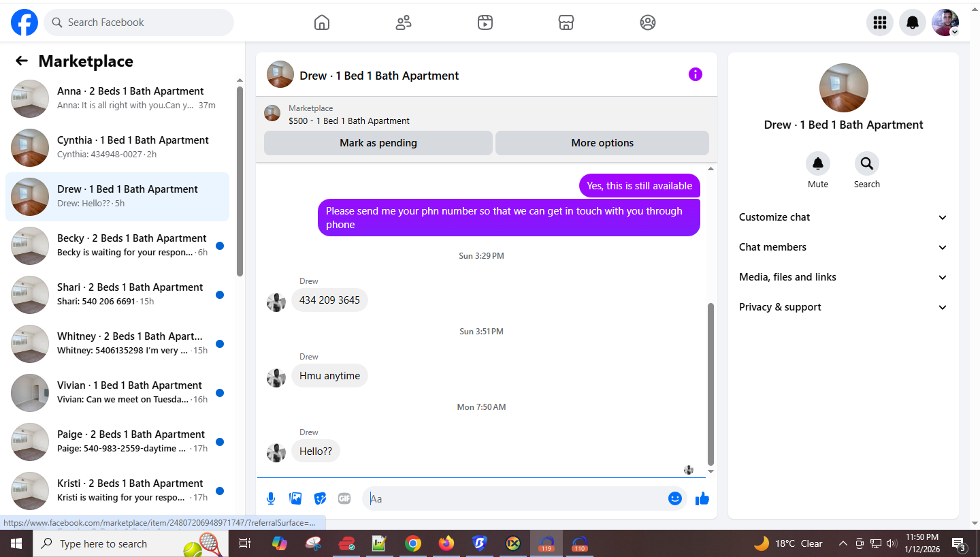
Task: Send a thumbs-up like
Action: pos(702,498)
